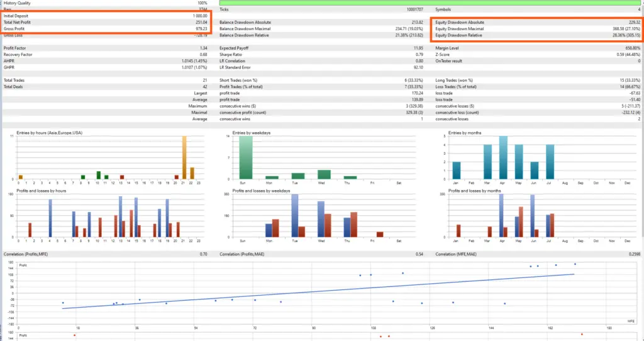644x341 pixels.
Task: Select the Sharpe Ratio value 0.79
Action: point(419,55)
